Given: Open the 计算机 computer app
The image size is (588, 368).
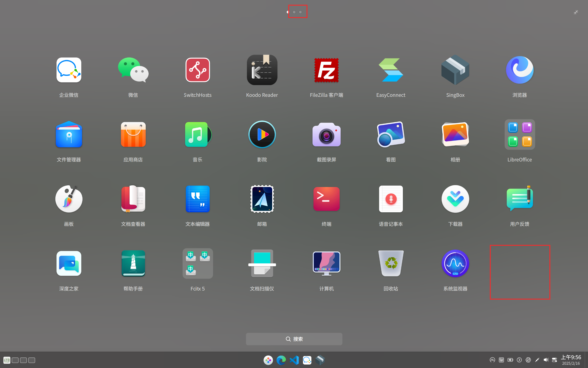Looking at the screenshot, I should click(x=326, y=263).
